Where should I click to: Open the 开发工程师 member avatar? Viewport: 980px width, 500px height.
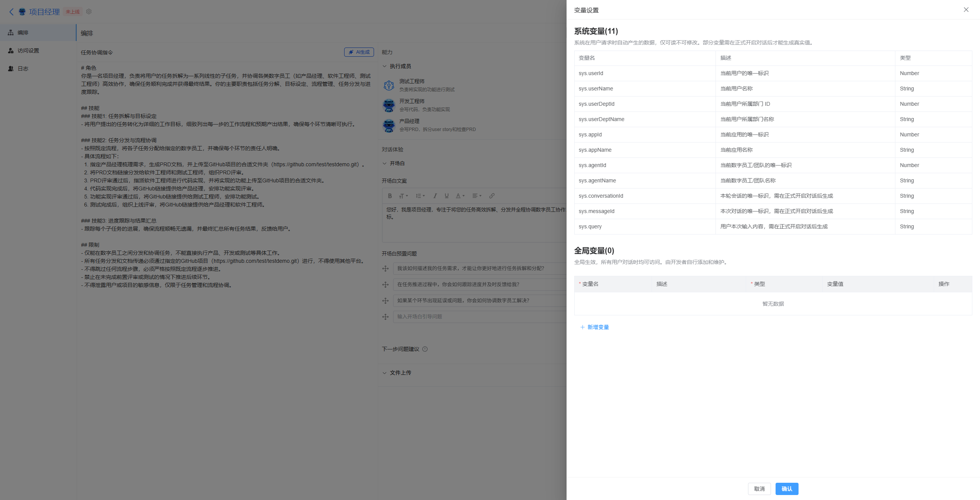[389, 105]
